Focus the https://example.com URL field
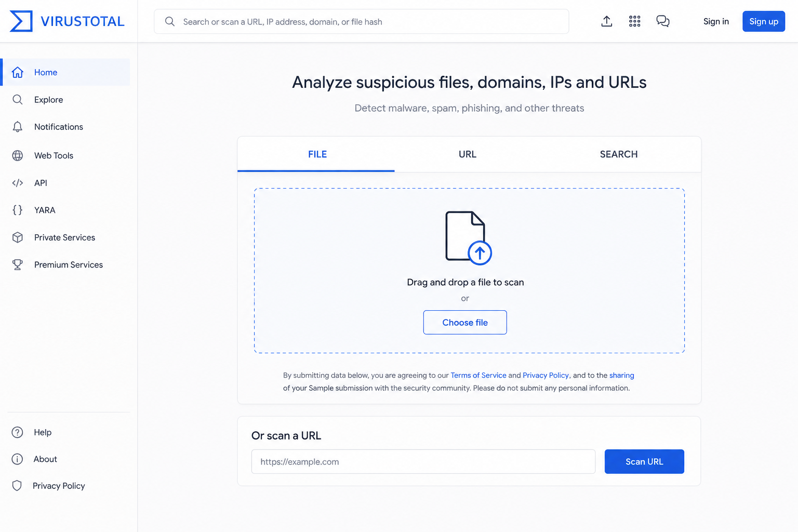The width and height of the screenshot is (798, 532). tap(423, 461)
